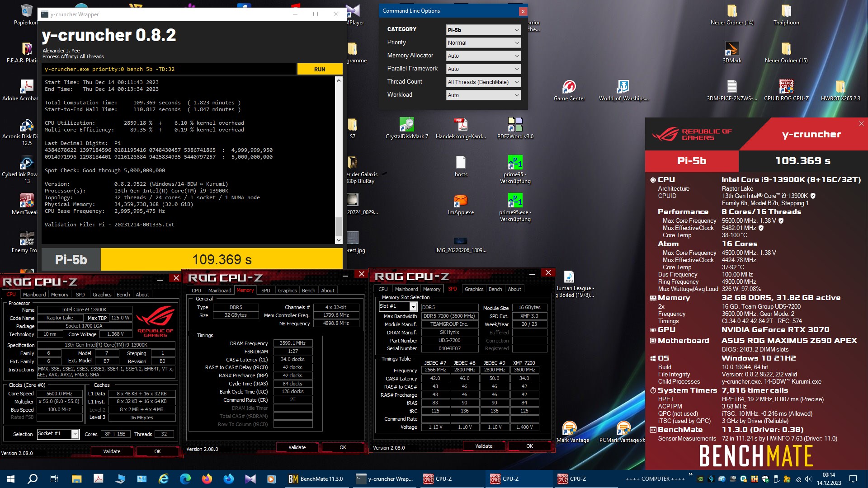The height and width of the screenshot is (488, 868).
Task: Open the Parallel Framework dropdown
Action: pos(483,69)
